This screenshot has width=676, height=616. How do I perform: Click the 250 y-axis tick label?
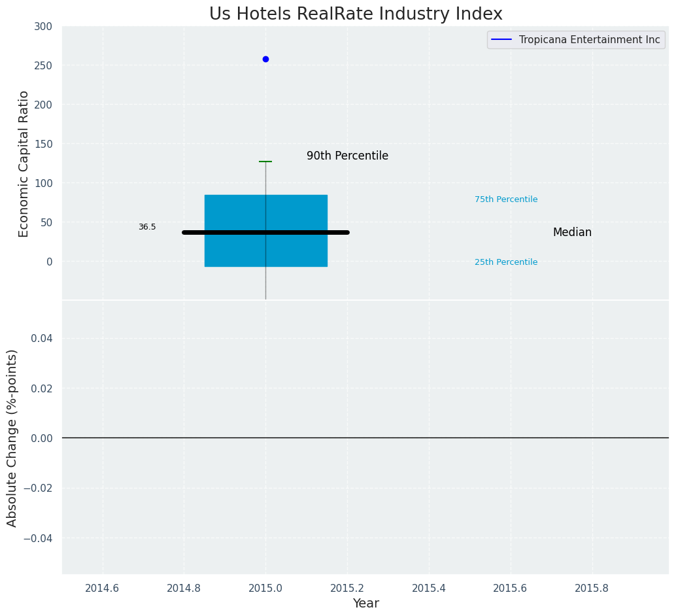pyautogui.click(x=42, y=65)
